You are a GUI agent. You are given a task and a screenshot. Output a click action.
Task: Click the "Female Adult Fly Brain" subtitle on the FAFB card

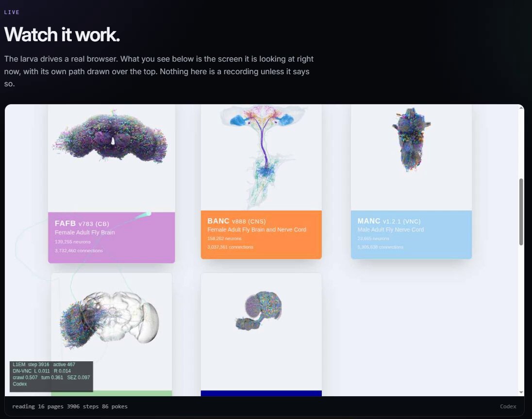pos(84,232)
